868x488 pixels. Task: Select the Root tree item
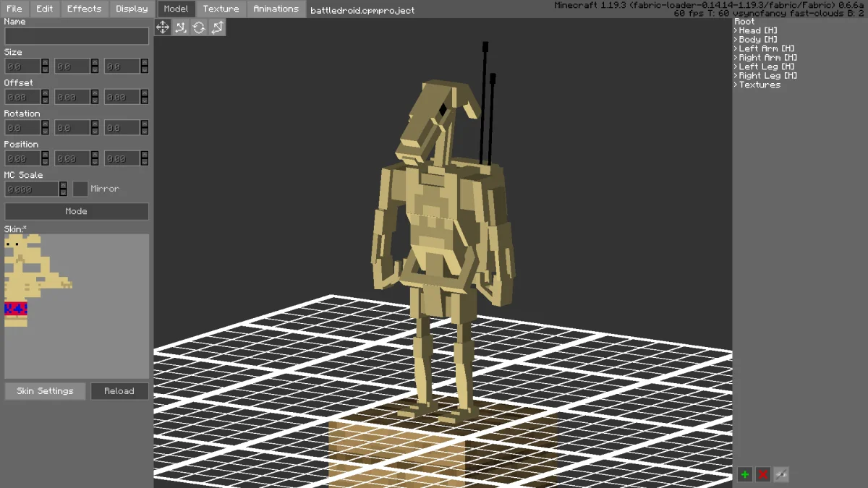(744, 22)
